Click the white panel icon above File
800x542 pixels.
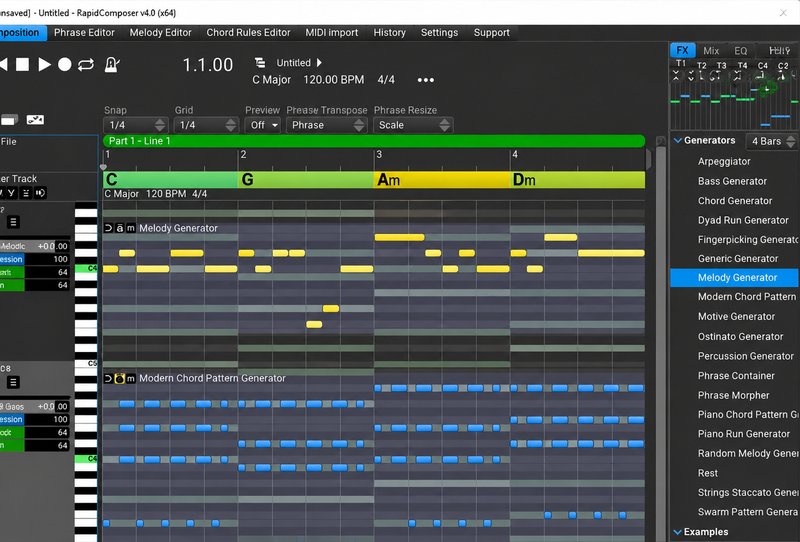click(x=10, y=120)
